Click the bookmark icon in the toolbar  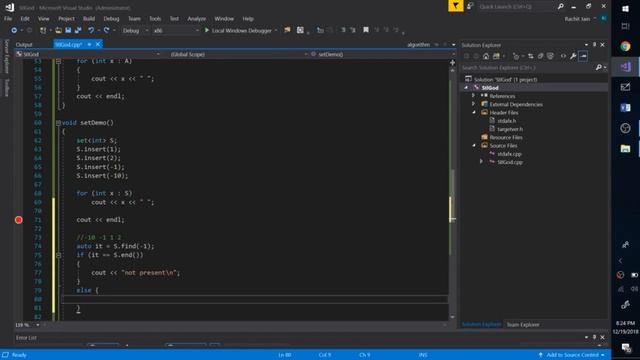point(366,30)
